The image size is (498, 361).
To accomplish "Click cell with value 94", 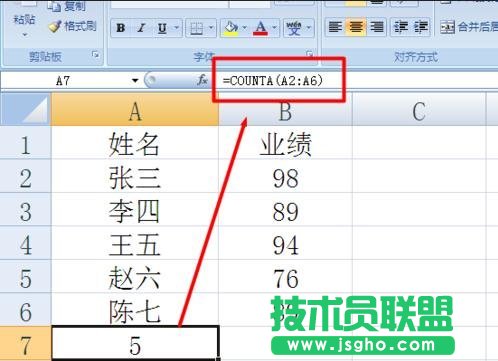I will pos(285,244).
